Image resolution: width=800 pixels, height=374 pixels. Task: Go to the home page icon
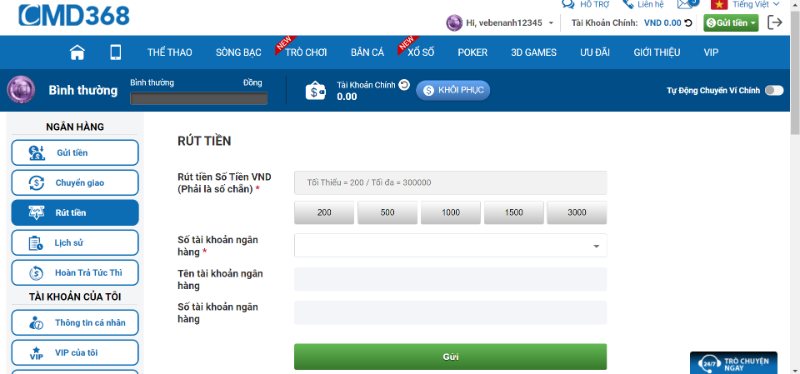(77, 52)
